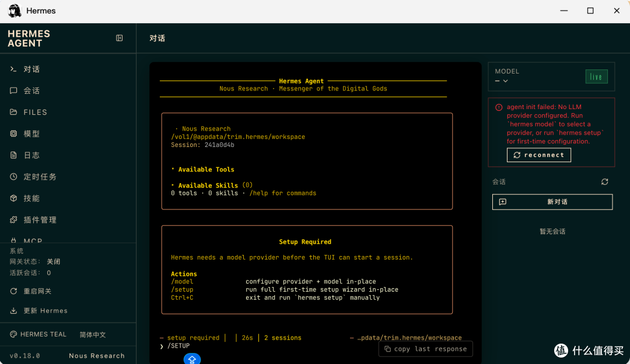Click the blue scroll-to-bottom arrow button
This screenshot has width=630, height=364.
[x=192, y=359]
